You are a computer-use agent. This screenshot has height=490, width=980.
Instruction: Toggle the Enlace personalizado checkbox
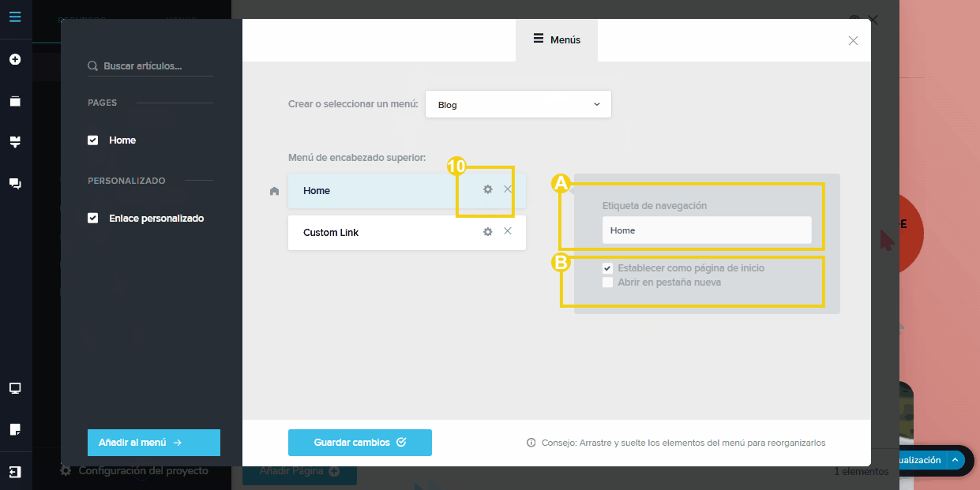93,219
